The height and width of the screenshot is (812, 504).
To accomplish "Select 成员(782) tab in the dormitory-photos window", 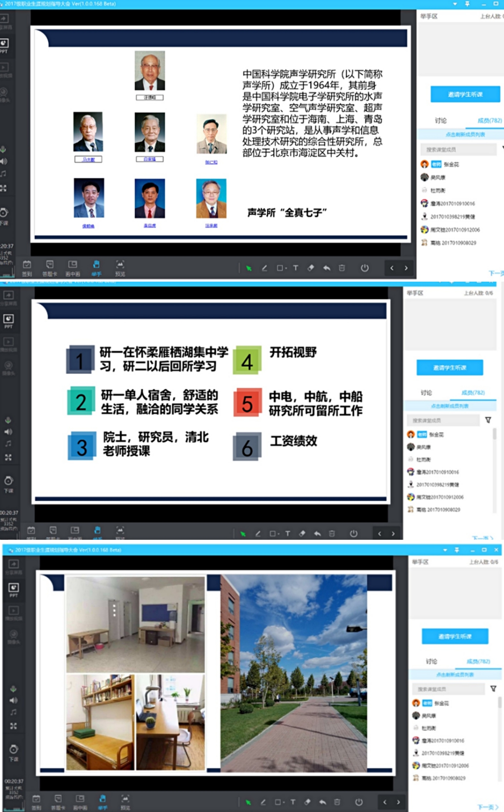I will pyautogui.click(x=478, y=661).
